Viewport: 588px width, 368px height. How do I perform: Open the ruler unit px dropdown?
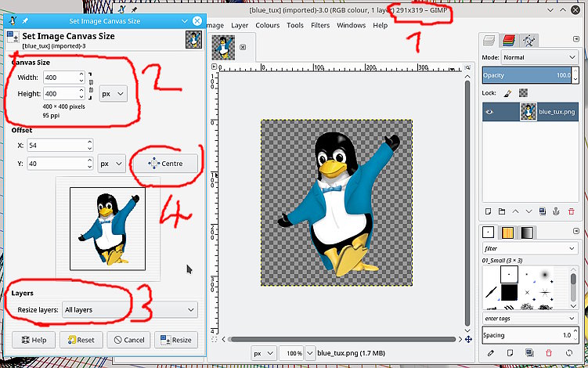[x=264, y=353]
